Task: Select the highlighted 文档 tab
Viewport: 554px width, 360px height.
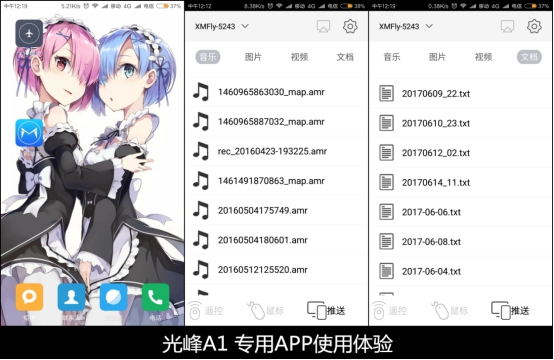Action: pyautogui.click(x=529, y=57)
